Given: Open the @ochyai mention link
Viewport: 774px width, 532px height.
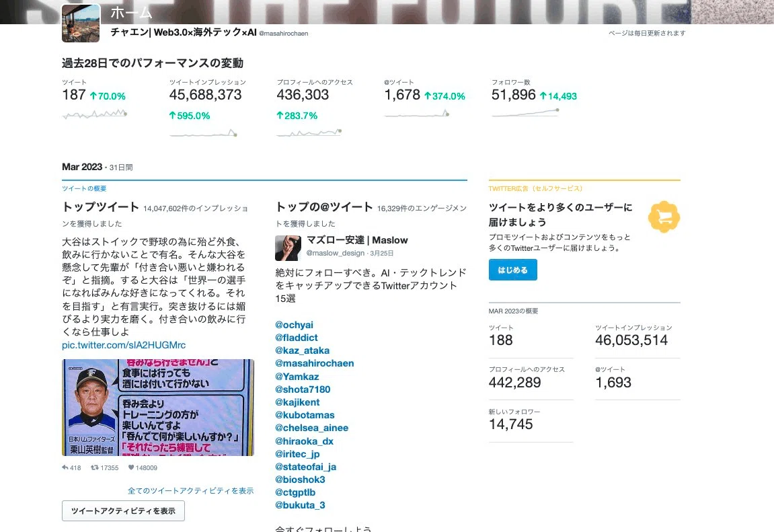Looking at the screenshot, I should coord(294,325).
